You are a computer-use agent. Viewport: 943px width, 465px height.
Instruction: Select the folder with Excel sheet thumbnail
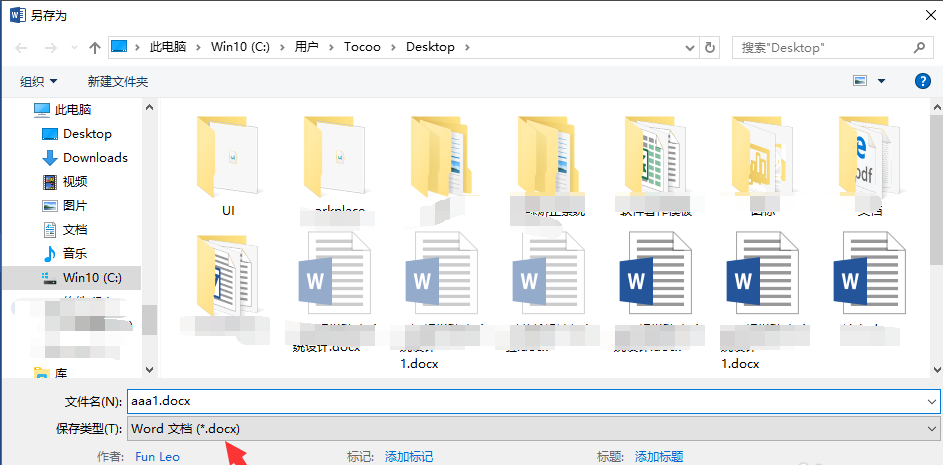coord(656,165)
